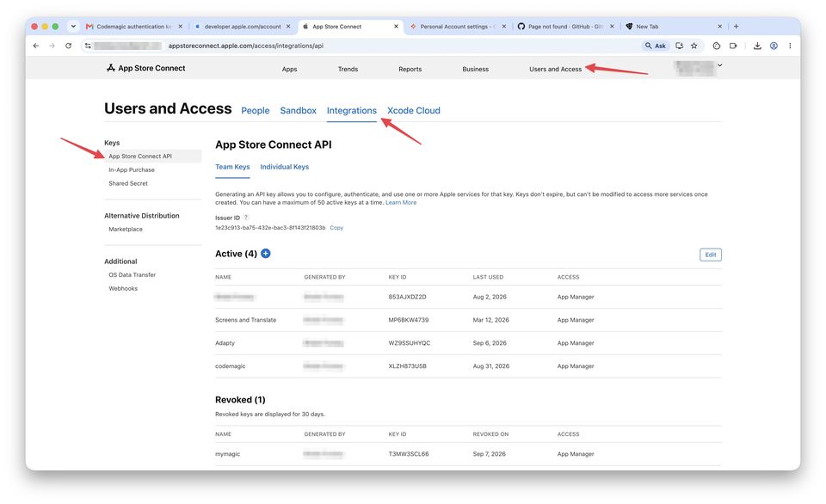Open Business in the top navigation

pyautogui.click(x=475, y=69)
